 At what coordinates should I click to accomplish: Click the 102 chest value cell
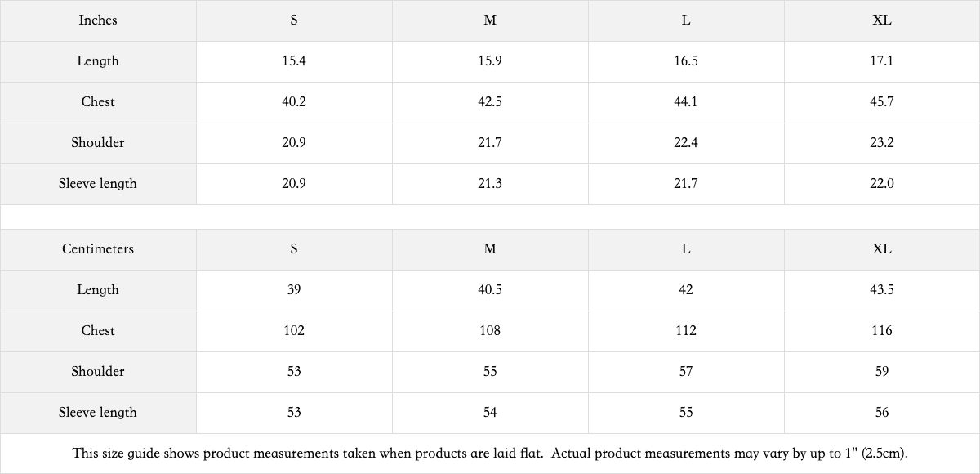[294, 331]
